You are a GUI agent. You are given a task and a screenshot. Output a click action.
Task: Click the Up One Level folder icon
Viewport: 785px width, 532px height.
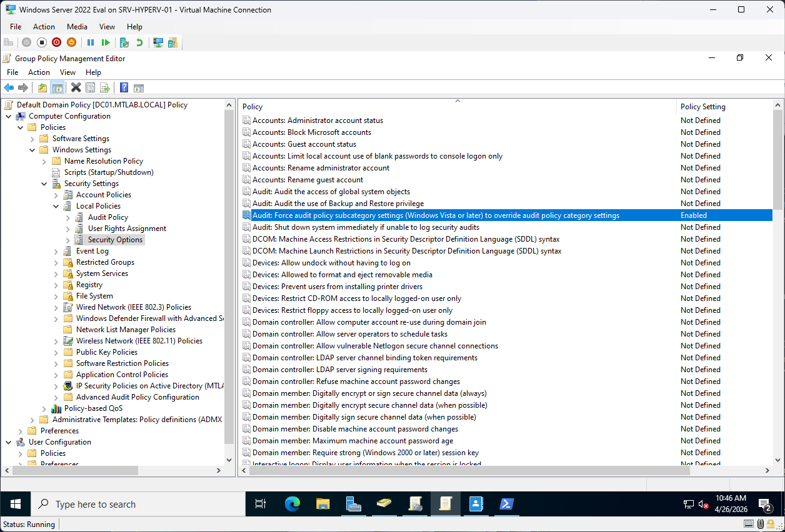42,88
